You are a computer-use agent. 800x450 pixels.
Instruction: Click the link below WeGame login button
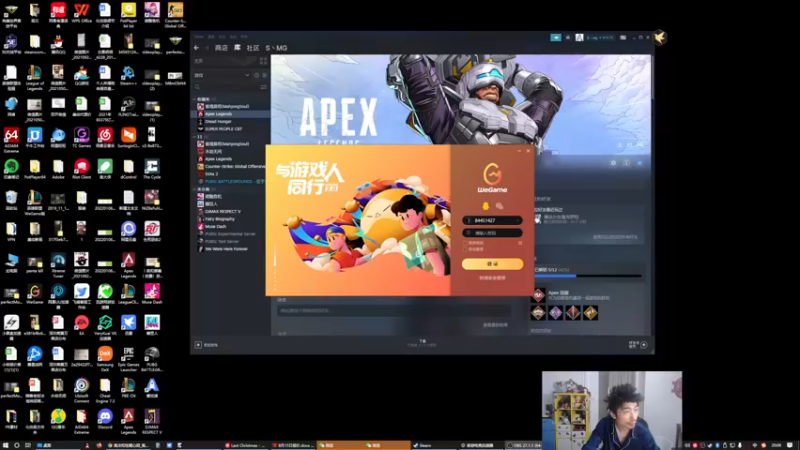point(492,278)
